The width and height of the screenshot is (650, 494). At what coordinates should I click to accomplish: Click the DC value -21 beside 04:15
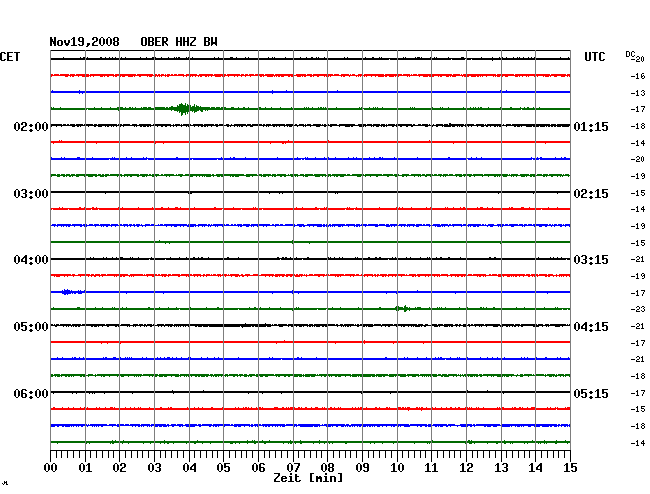(x=638, y=327)
